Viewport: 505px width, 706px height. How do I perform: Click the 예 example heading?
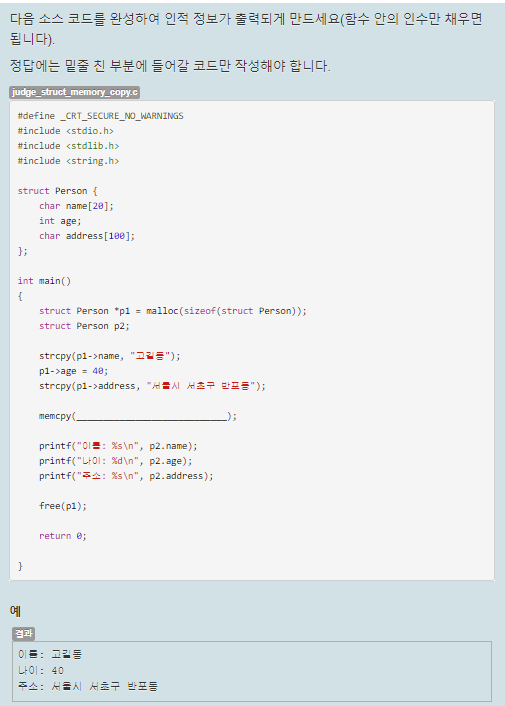tap(15, 611)
